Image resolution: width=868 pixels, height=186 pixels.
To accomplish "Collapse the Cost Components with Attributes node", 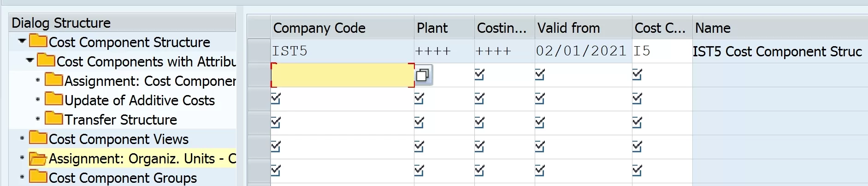I will coord(30,60).
